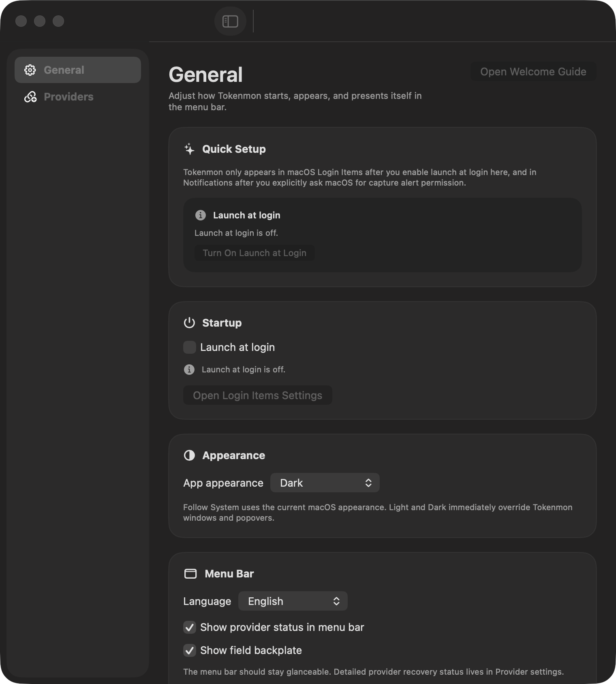Click the info icon beside Launch at login heading
The width and height of the screenshot is (616, 684).
pyautogui.click(x=201, y=215)
